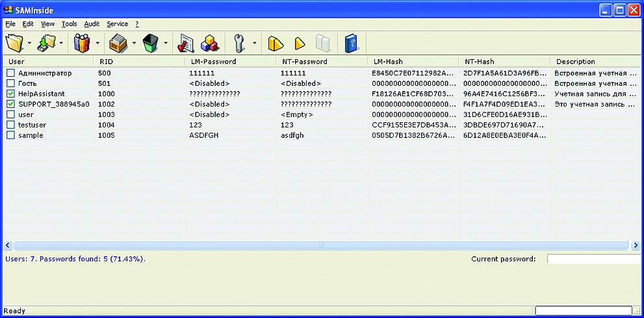Open help with the blue book icon
The width and height of the screenshot is (644, 318).
tap(352, 44)
